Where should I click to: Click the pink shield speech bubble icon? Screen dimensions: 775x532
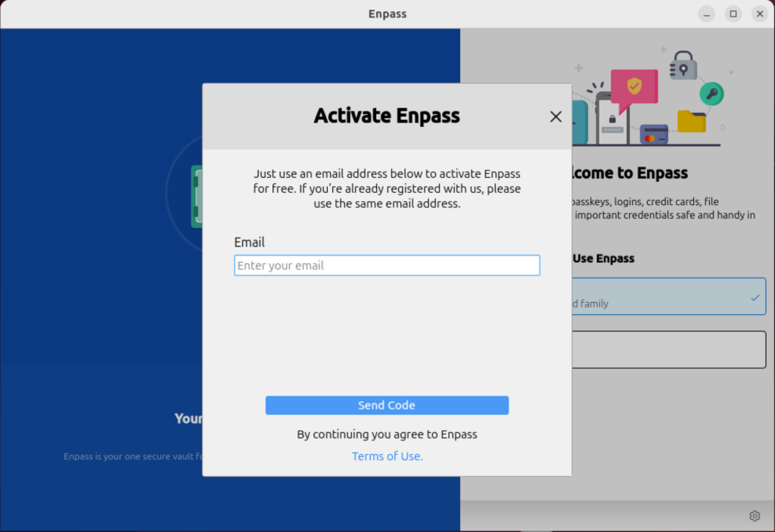click(x=634, y=86)
